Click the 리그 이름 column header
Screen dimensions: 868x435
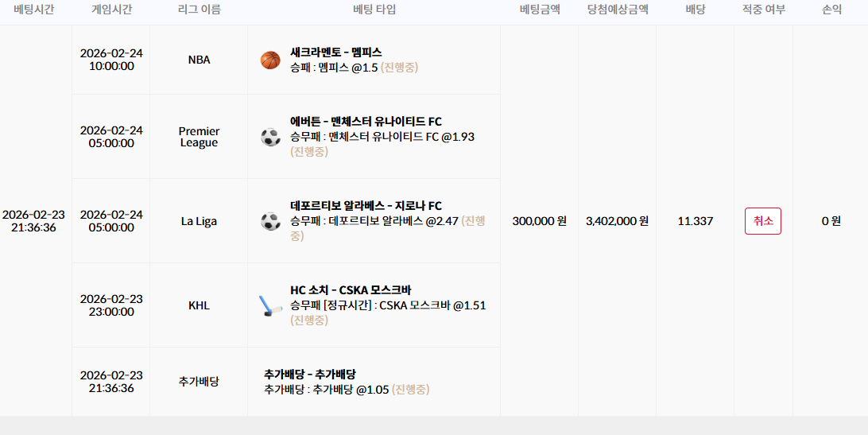[x=199, y=10]
